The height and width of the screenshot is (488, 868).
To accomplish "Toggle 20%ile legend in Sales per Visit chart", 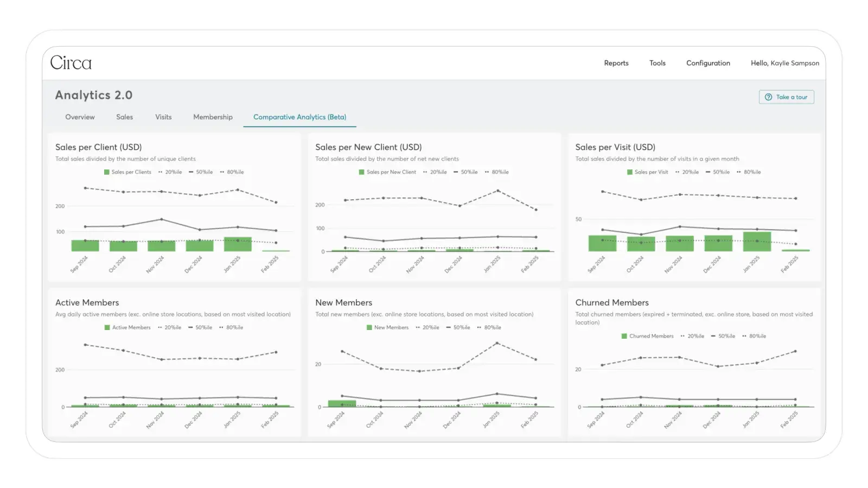I will [687, 172].
